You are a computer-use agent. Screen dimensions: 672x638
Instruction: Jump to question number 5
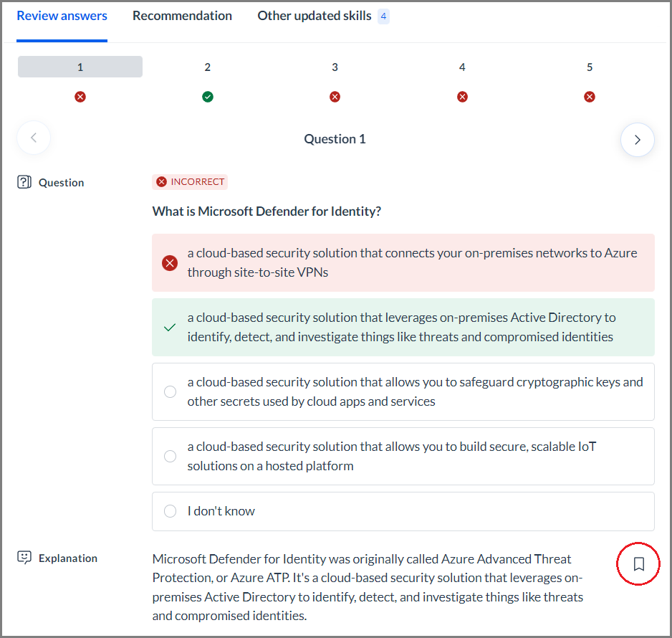590,67
